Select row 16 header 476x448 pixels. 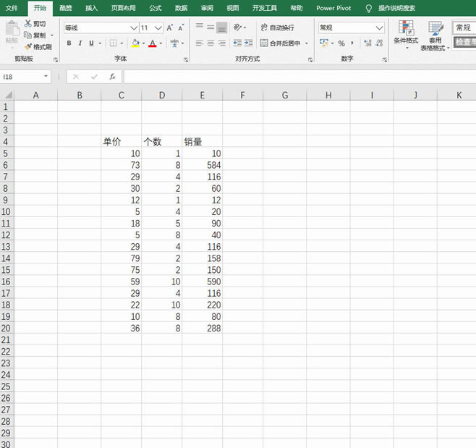6,282
